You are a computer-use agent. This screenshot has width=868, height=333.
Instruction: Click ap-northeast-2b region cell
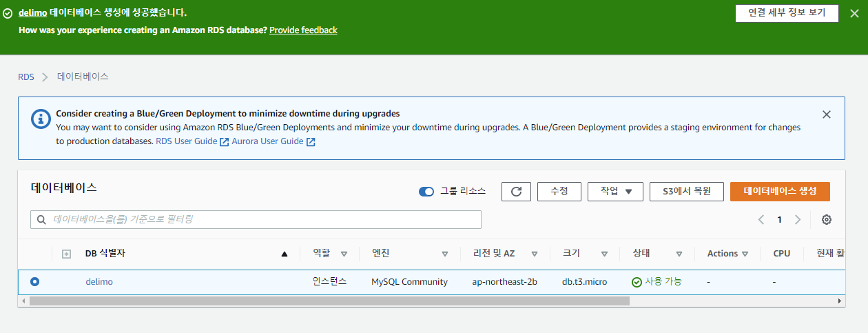[x=504, y=281]
